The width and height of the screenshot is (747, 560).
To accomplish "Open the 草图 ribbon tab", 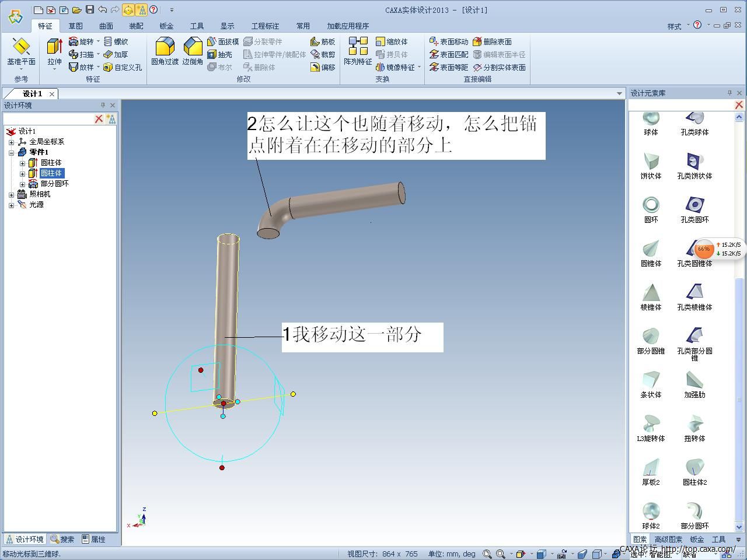I will [75, 26].
